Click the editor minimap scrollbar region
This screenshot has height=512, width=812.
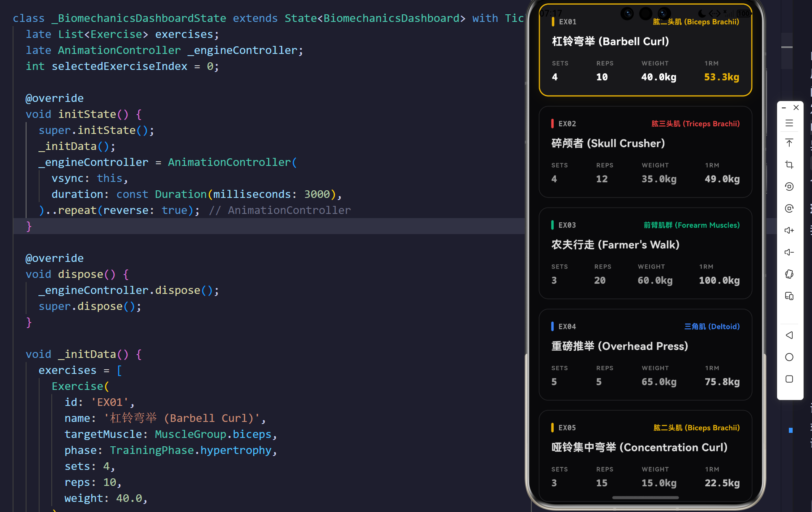coord(787,51)
